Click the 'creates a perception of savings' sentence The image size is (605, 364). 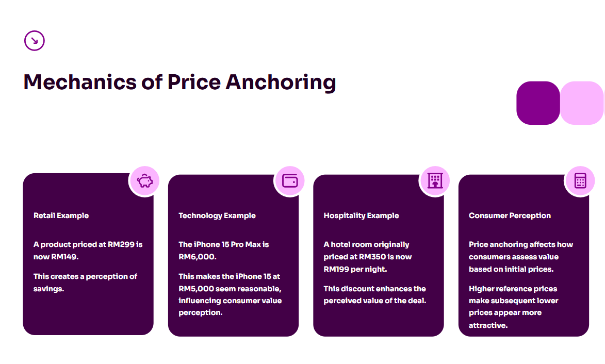coord(85,283)
